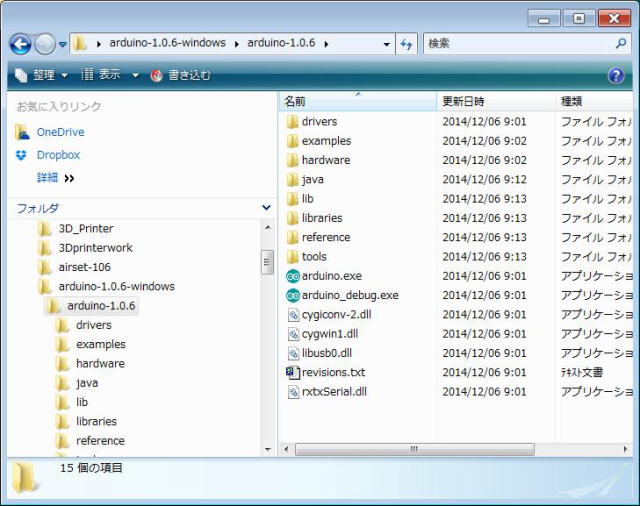The image size is (640, 506).
Task: Open the OneDrive favorite link
Action: coord(60,132)
